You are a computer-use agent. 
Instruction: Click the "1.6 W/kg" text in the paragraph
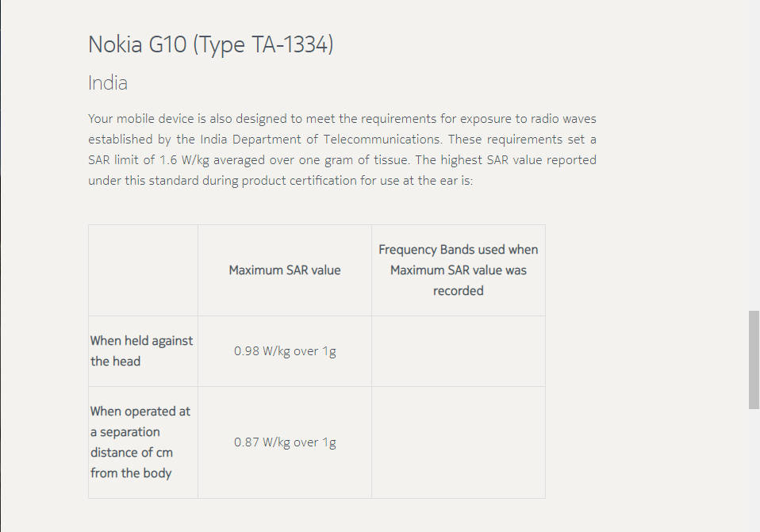tap(175, 160)
